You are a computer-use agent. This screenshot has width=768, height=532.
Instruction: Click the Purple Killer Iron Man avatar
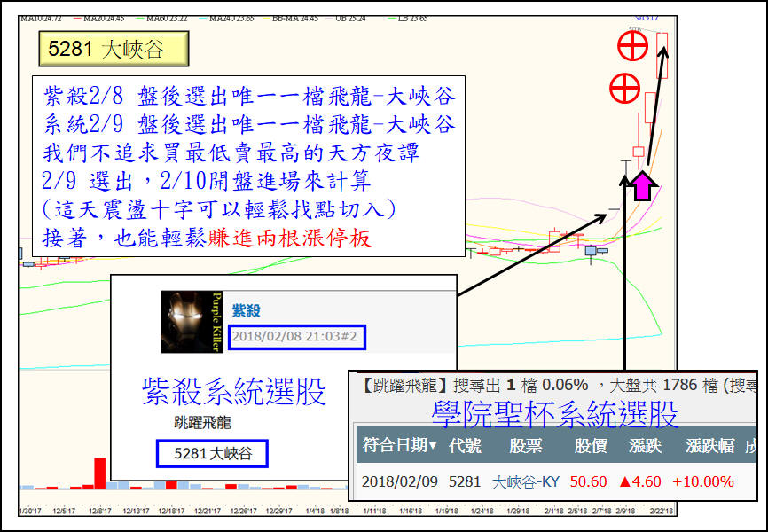[191, 322]
